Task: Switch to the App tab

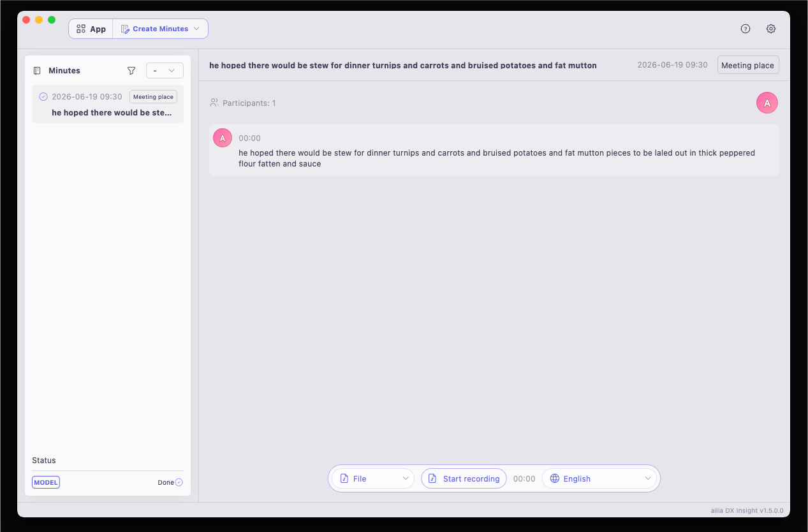Action: tap(91, 29)
